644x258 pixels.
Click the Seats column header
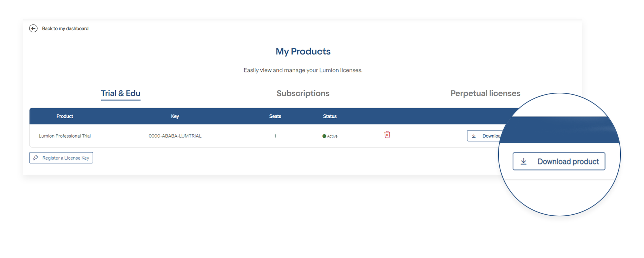[x=275, y=116]
